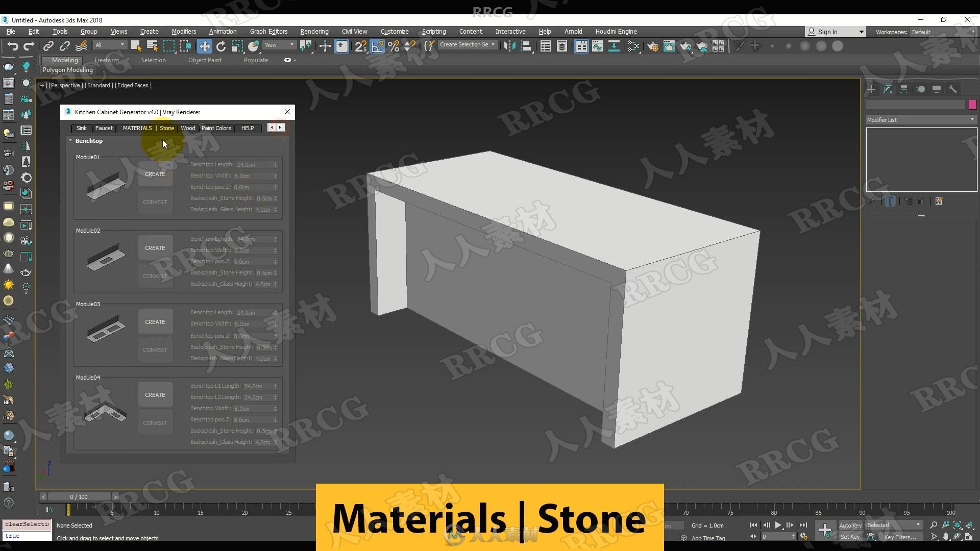Open the Utilities wrench panel icon
This screenshot has width=980, height=551.
tap(953, 89)
